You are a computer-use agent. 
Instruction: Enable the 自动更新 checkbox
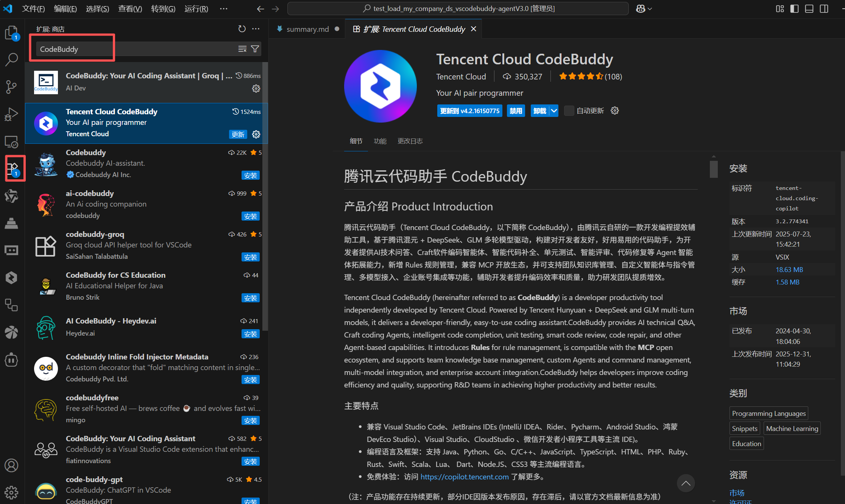pos(569,111)
